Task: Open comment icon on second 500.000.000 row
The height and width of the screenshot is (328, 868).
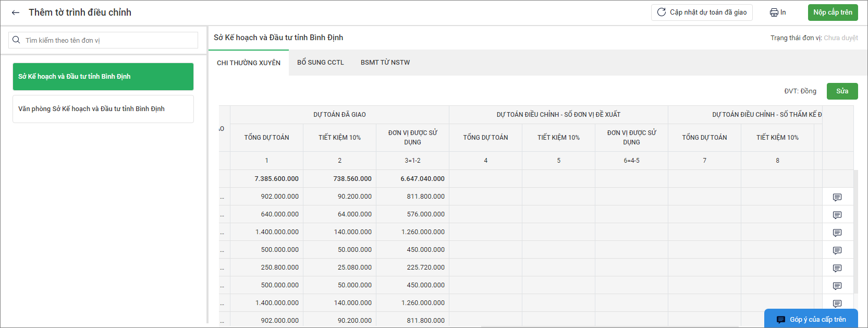Action: [x=837, y=286]
